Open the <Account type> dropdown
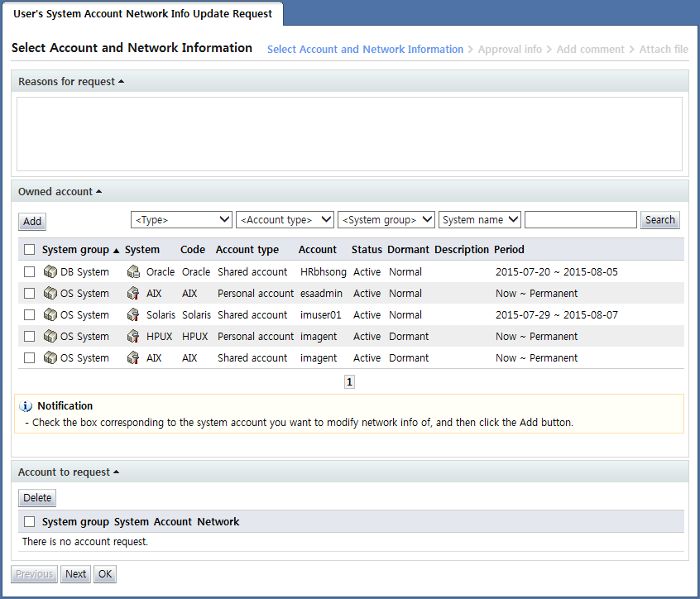The height and width of the screenshot is (599, 700). 285,220
